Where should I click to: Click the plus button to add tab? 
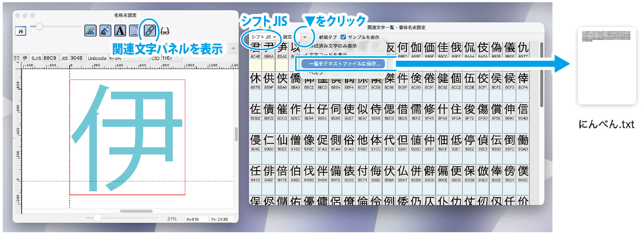pyautogui.click(x=233, y=48)
